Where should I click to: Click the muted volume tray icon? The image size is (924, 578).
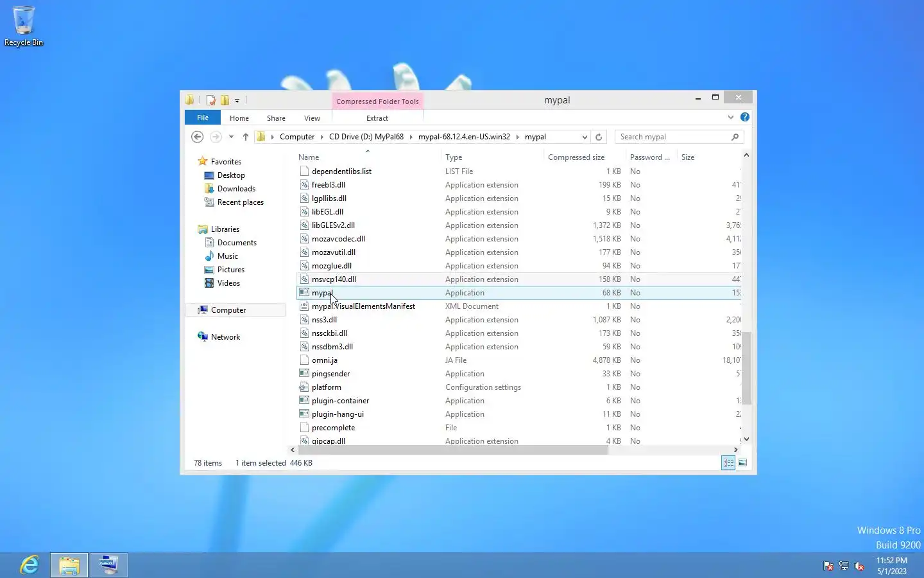859,566
